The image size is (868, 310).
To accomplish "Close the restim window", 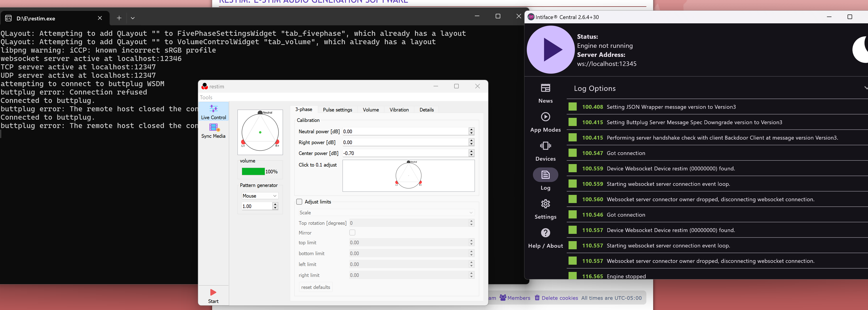I will pos(478,86).
